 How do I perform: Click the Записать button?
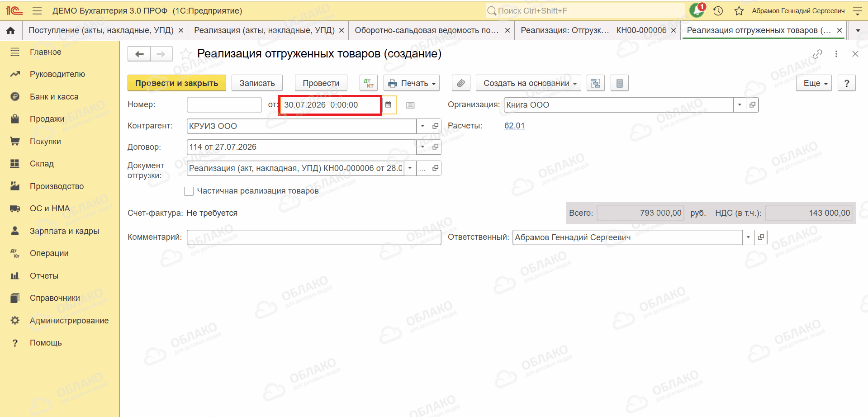tap(257, 83)
